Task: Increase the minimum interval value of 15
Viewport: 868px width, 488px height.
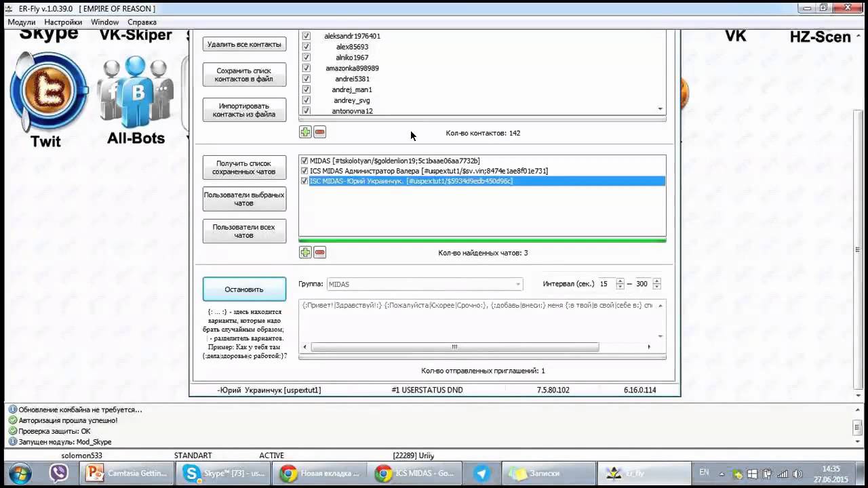Action: click(620, 281)
